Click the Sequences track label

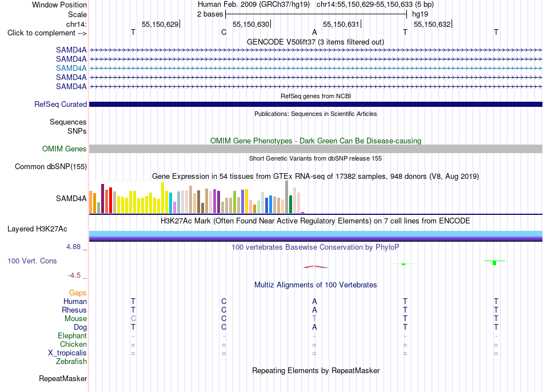pos(68,122)
